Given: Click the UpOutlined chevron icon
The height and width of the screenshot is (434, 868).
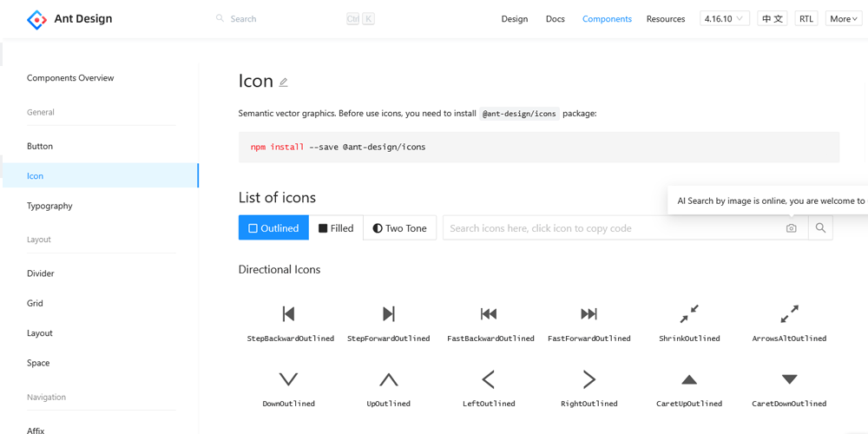Looking at the screenshot, I should coord(389,379).
